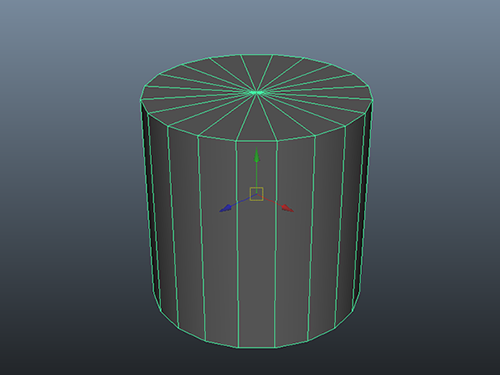
Task: Click the yellow center square manipulator handle
Action: tap(256, 194)
